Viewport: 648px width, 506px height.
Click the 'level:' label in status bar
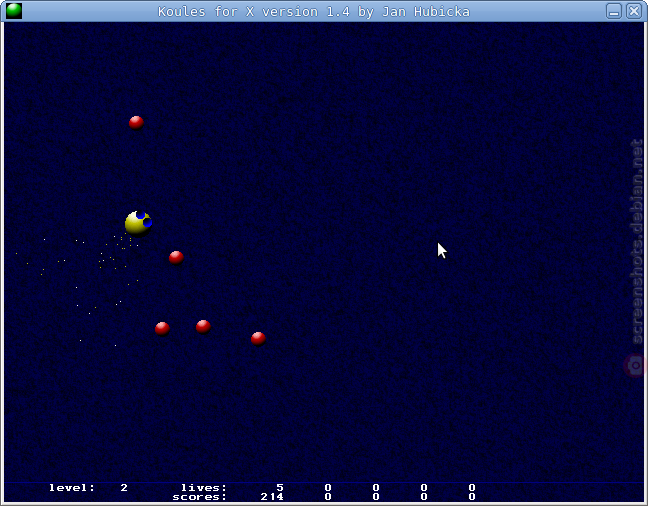tap(72, 488)
